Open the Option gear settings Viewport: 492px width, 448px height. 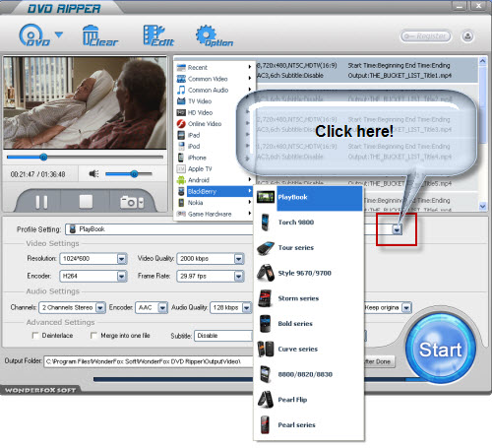(214, 35)
